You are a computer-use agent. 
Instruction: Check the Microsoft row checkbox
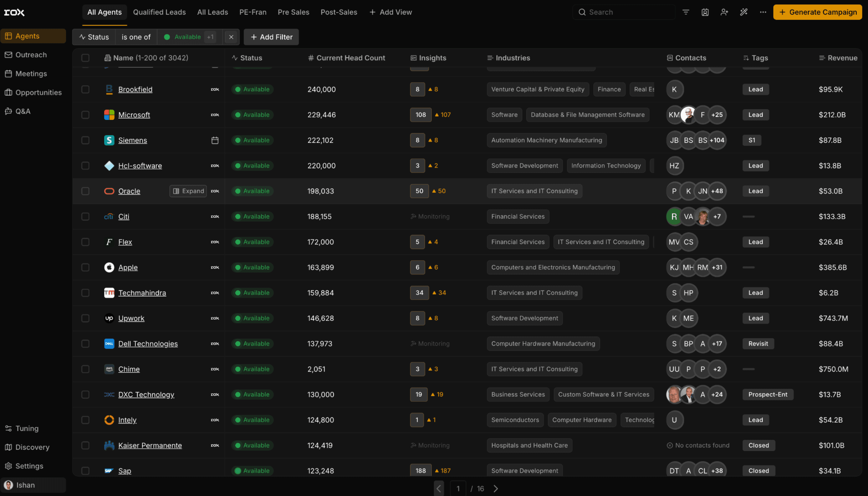pos(85,115)
